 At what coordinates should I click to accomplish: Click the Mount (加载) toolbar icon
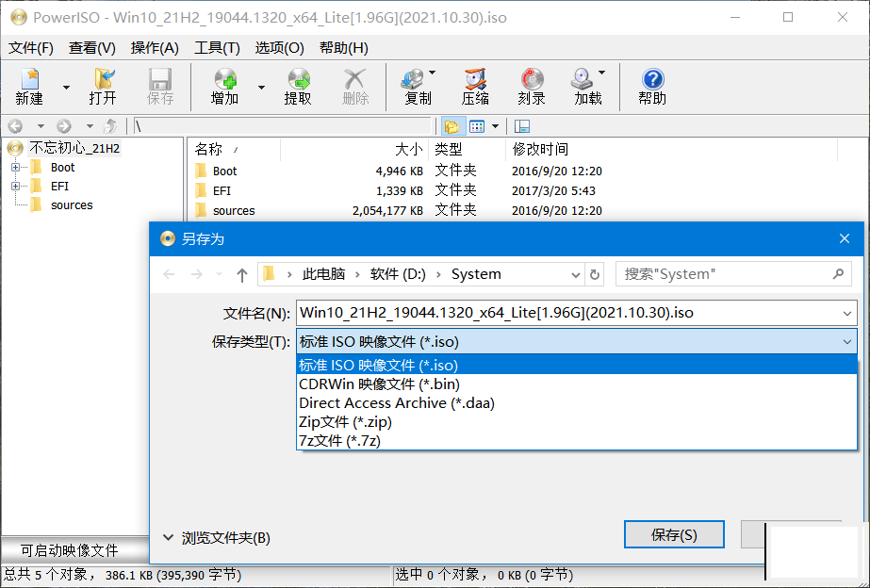[583, 87]
